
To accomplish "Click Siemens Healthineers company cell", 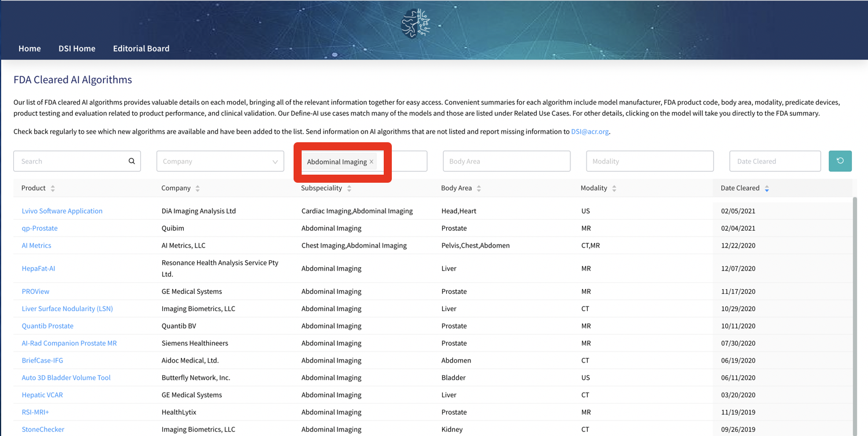I will pos(195,343).
